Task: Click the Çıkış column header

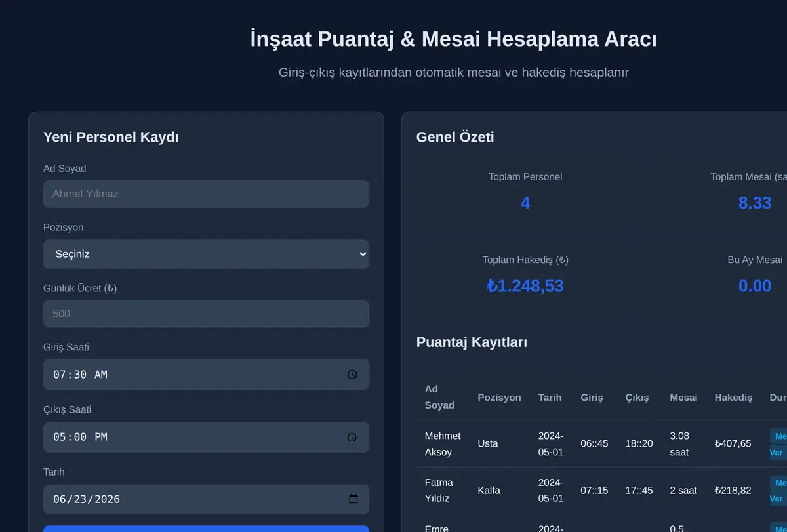Action: pyautogui.click(x=637, y=398)
